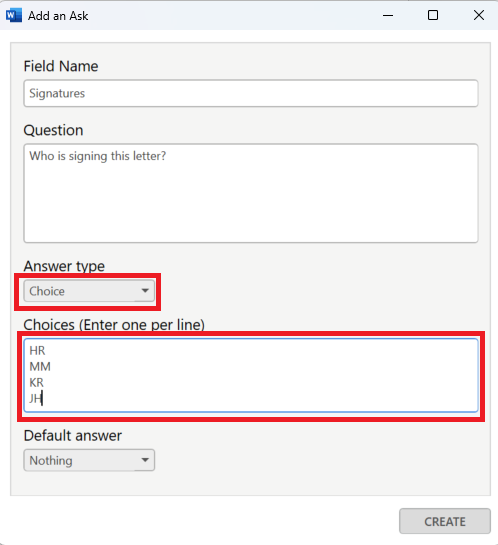Viewport: 498px width, 545px height.
Task: Click the Field Name label
Action: 61,66
